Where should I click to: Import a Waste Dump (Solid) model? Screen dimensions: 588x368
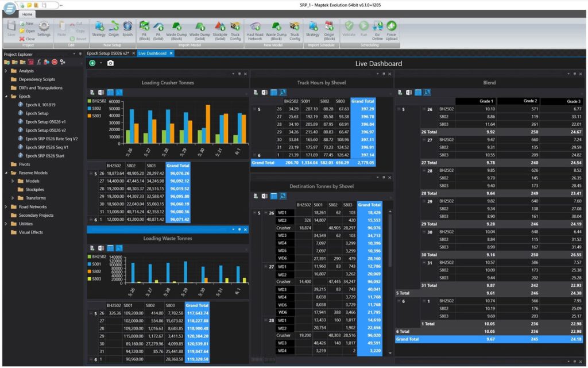pyautogui.click(x=200, y=31)
